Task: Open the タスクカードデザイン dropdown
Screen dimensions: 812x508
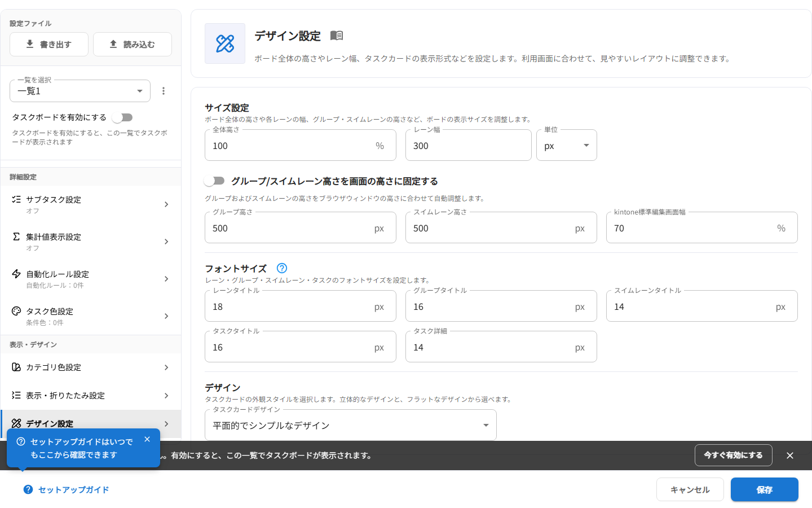Action: [351, 425]
